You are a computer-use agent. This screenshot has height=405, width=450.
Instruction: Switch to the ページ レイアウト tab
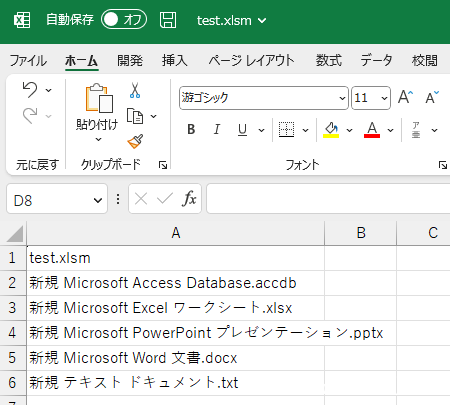(x=251, y=61)
